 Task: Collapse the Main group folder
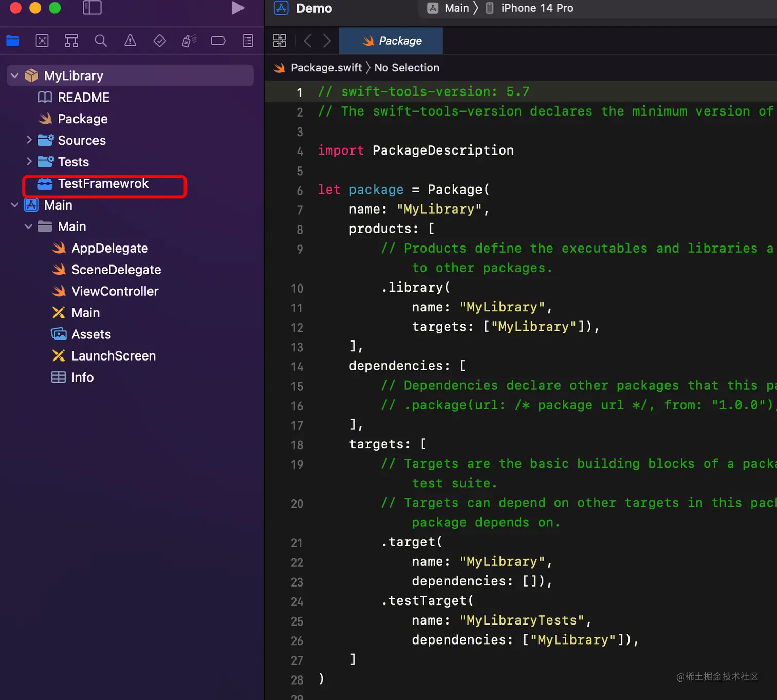pyautogui.click(x=29, y=226)
